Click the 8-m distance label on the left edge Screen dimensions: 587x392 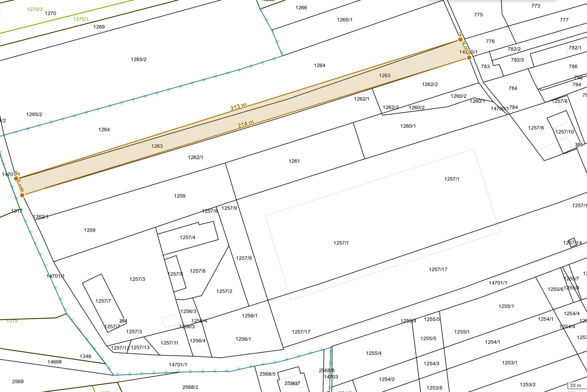pyautogui.click(x=19, y=185)
